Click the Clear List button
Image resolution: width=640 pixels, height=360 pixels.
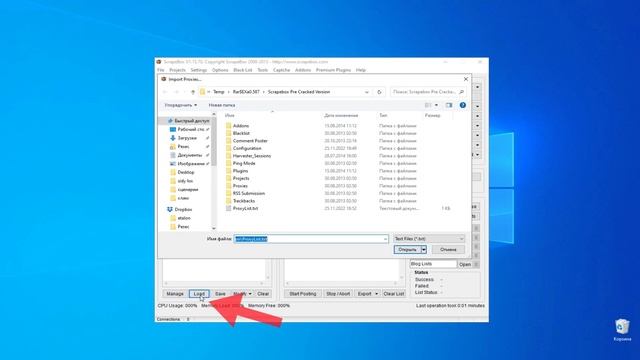393,294
